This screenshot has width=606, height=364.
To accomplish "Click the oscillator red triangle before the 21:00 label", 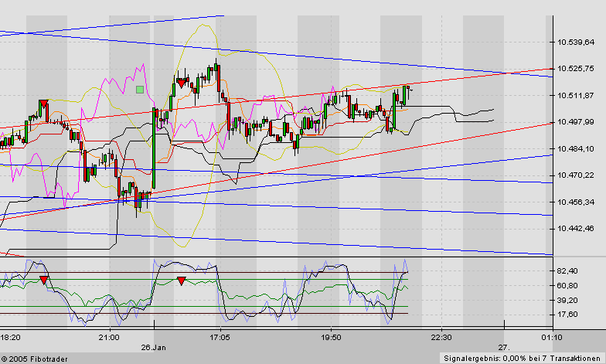I will (43, 280).
